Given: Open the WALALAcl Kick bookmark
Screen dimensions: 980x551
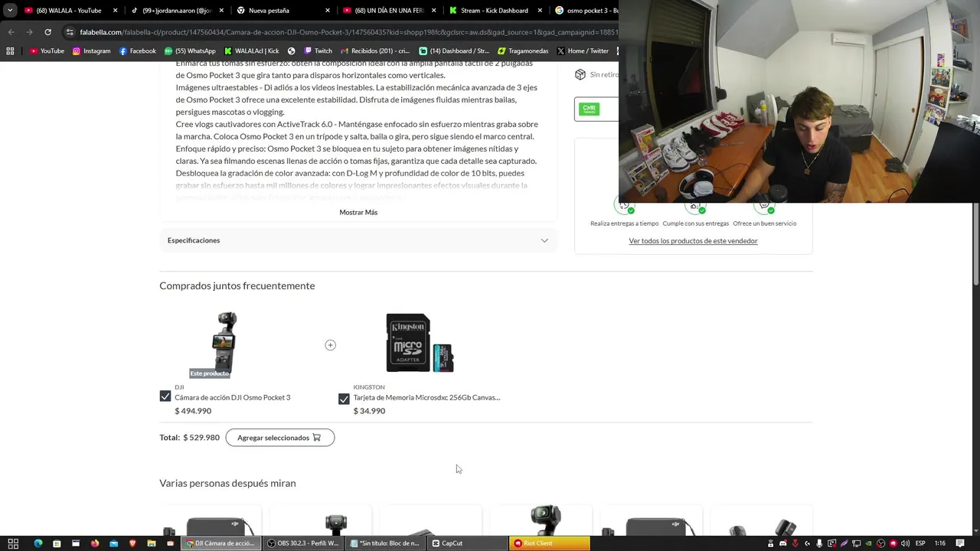Looking at the screenshot, I should point(251,51).
